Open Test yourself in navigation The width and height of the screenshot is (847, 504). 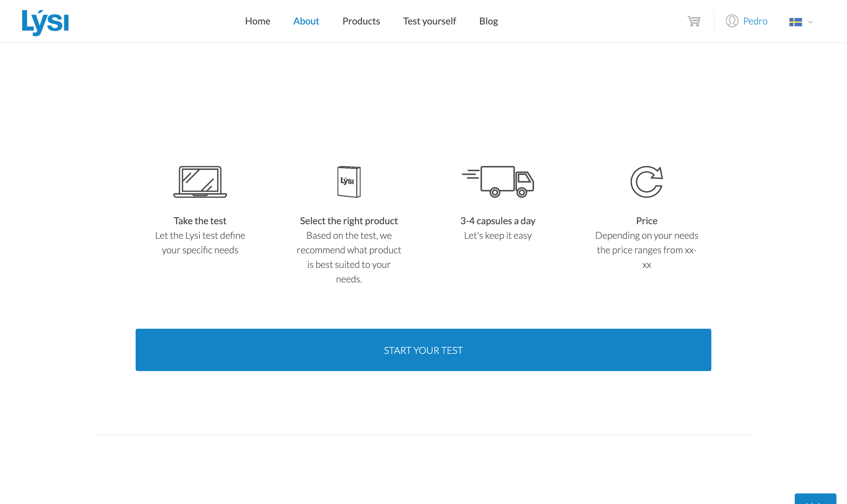[429, 21]
